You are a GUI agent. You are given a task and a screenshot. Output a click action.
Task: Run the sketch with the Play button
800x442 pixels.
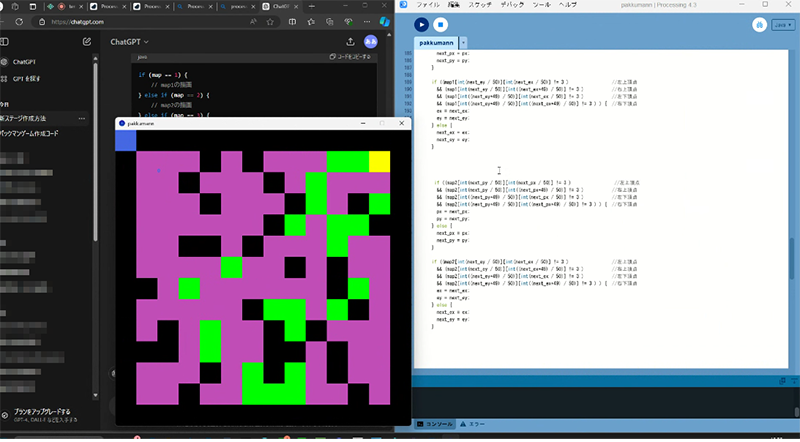pyautogui.click(x=422, y=25)
